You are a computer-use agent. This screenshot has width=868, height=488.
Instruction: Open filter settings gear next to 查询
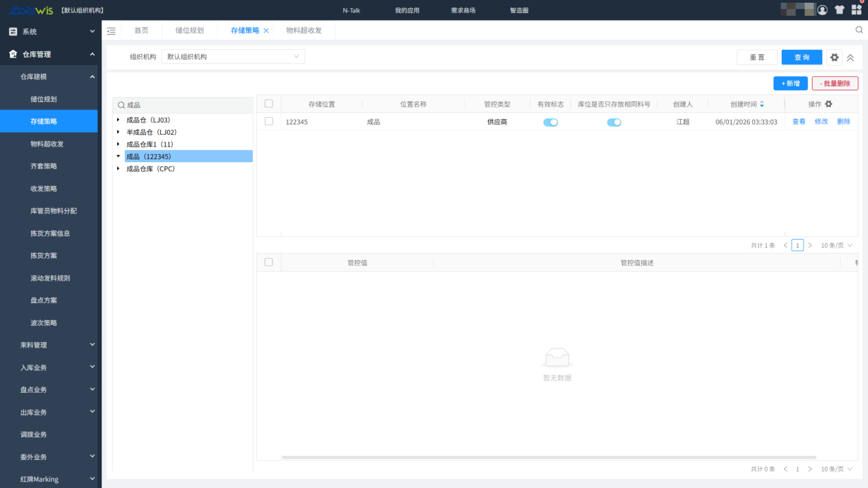(834, 57)
